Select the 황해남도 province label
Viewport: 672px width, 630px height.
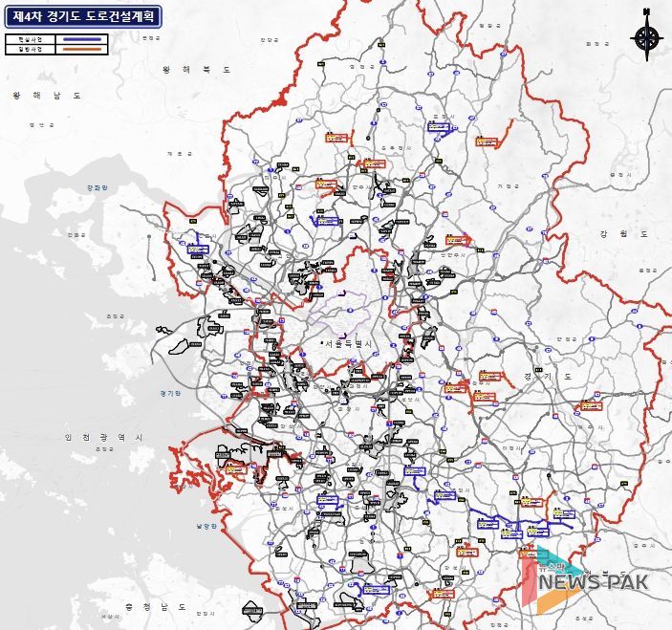tap(47, 96)
